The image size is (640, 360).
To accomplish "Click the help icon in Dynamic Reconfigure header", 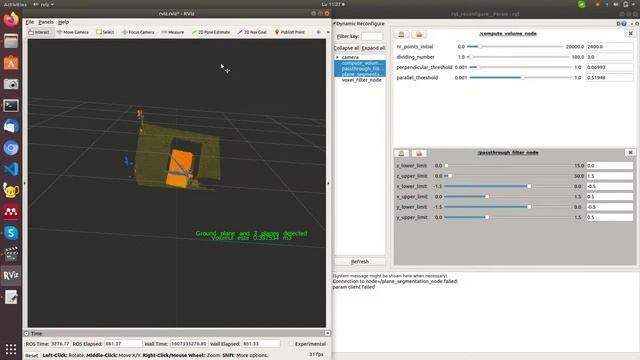I will pos(623,24).
